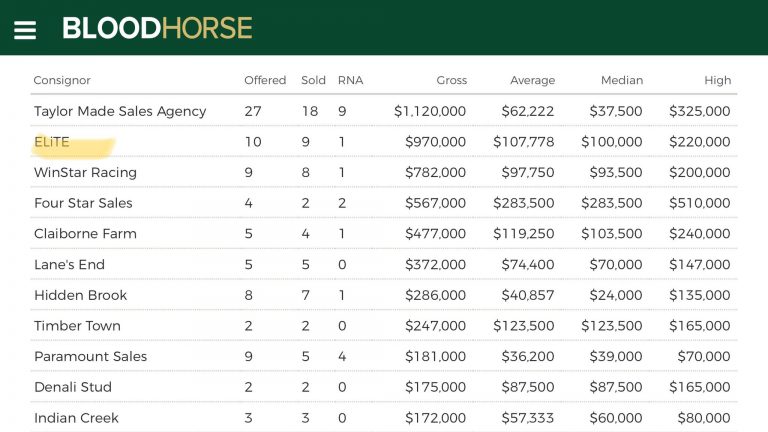Select Claiborne Farm consignor name
This screenshot has height=432, width=768.
[x=85, y=234]
